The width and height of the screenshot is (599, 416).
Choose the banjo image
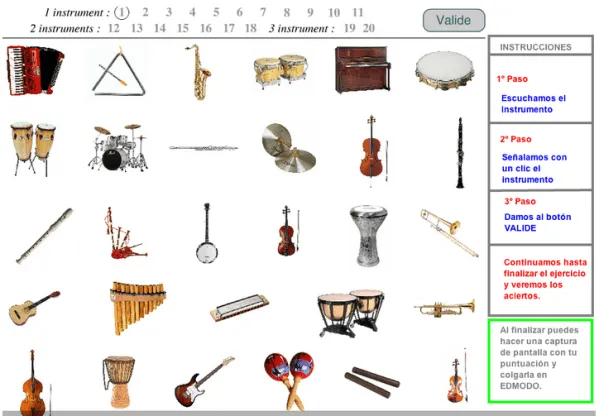click(207, 233)
